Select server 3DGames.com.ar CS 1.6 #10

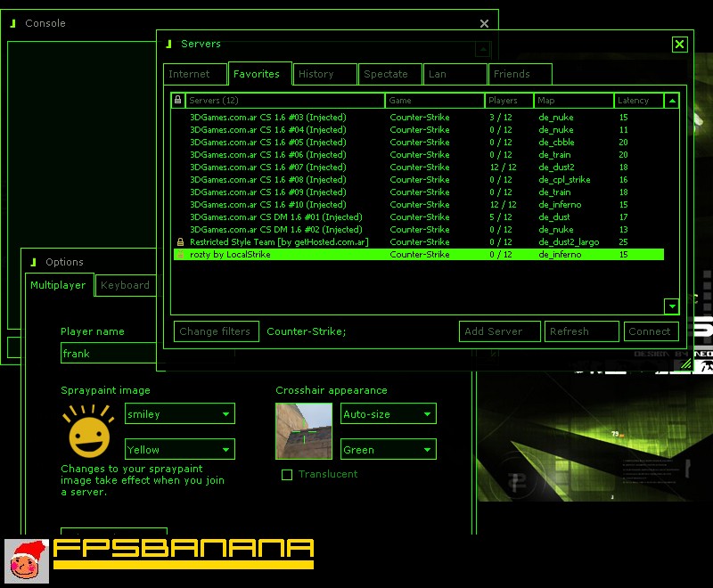(x=419, y=205)
